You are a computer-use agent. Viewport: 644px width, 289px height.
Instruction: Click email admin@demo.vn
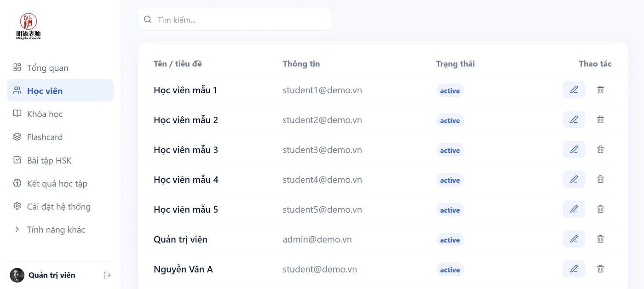point(317,239)
